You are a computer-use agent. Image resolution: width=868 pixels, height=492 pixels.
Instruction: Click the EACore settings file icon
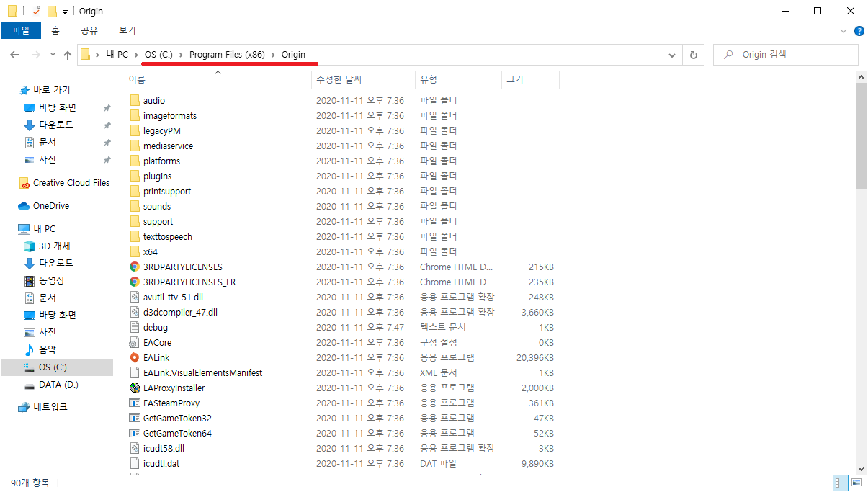point(134,342)
